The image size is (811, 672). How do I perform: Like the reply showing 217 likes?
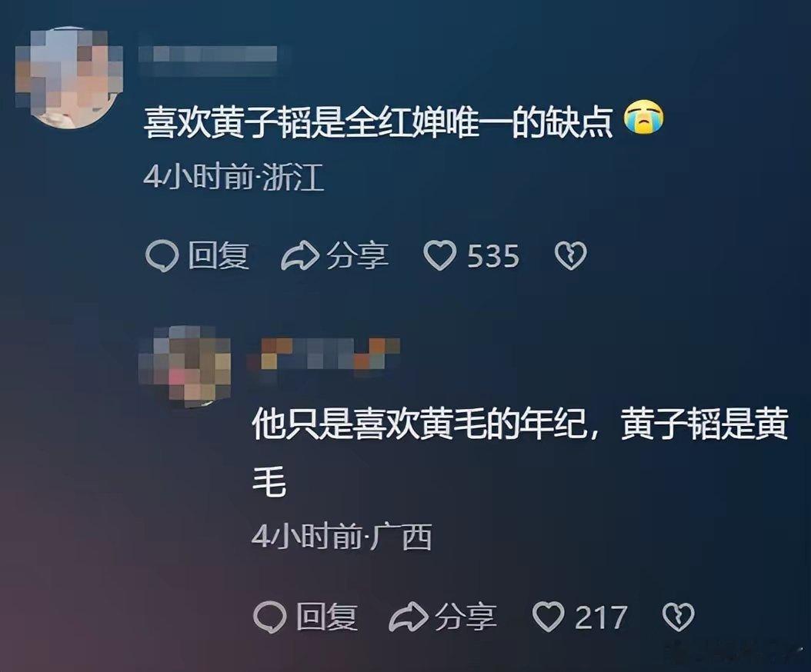click(549, 617)
